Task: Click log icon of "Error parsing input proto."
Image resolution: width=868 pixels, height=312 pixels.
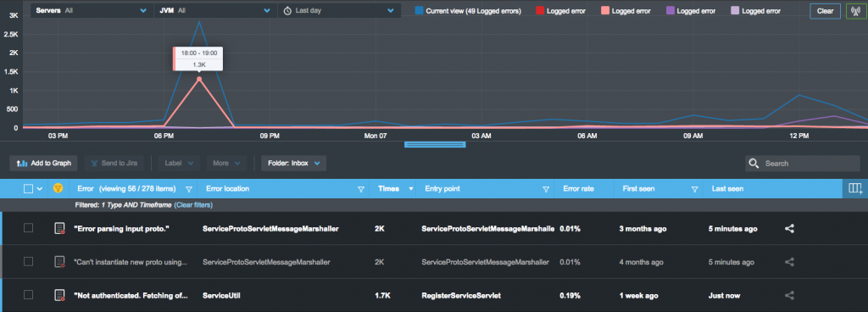Action: click(59, 228)
